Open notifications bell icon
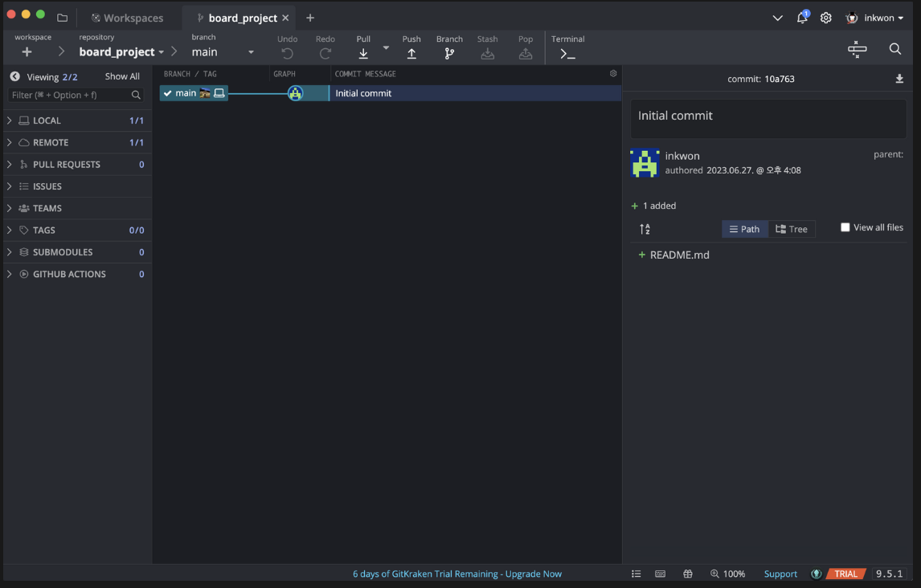921x588 pixels. tap(802, 18)
